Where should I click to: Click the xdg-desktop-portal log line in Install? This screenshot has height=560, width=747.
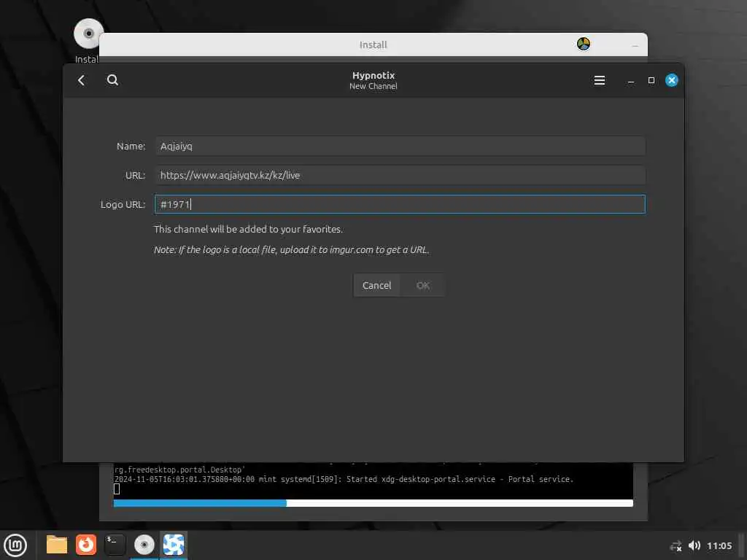pos(344,479)
